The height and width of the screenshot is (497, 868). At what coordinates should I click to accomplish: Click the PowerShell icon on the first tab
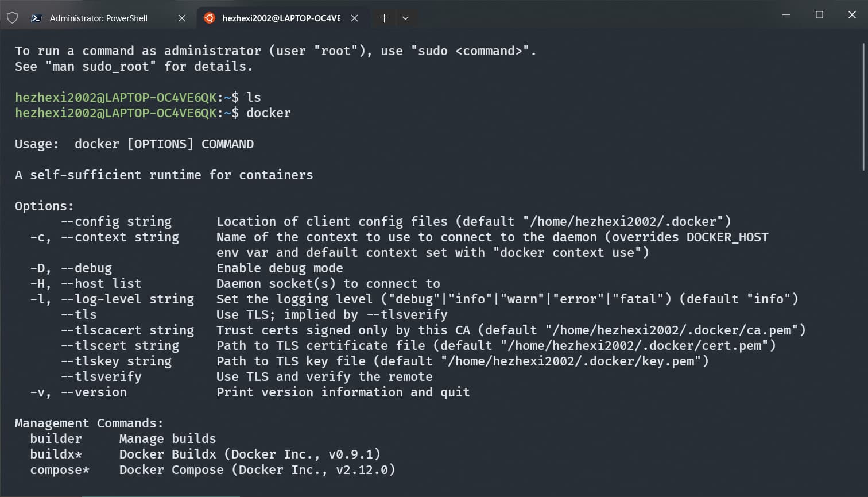[x=36, y=18]
